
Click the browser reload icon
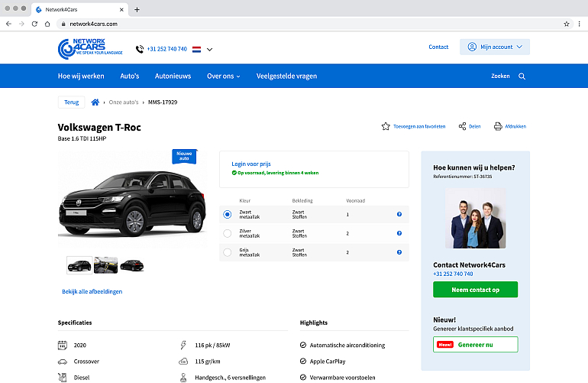click(34, 24)
